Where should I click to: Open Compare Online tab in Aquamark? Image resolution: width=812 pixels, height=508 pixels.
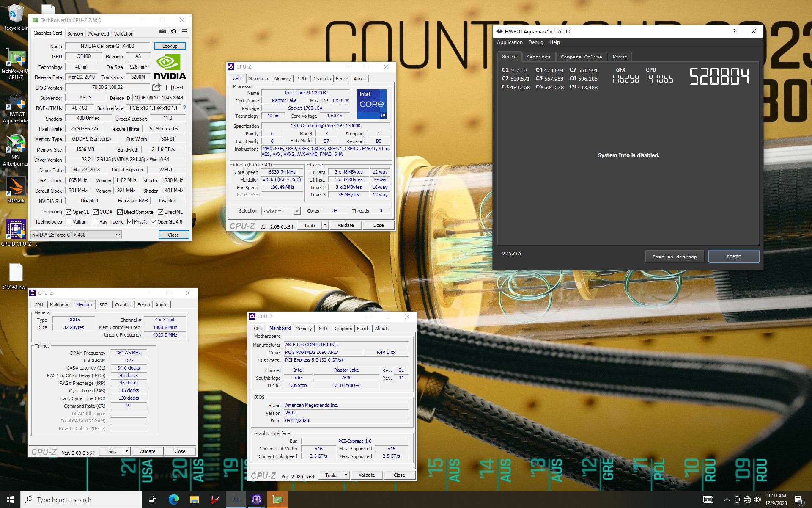581,57
